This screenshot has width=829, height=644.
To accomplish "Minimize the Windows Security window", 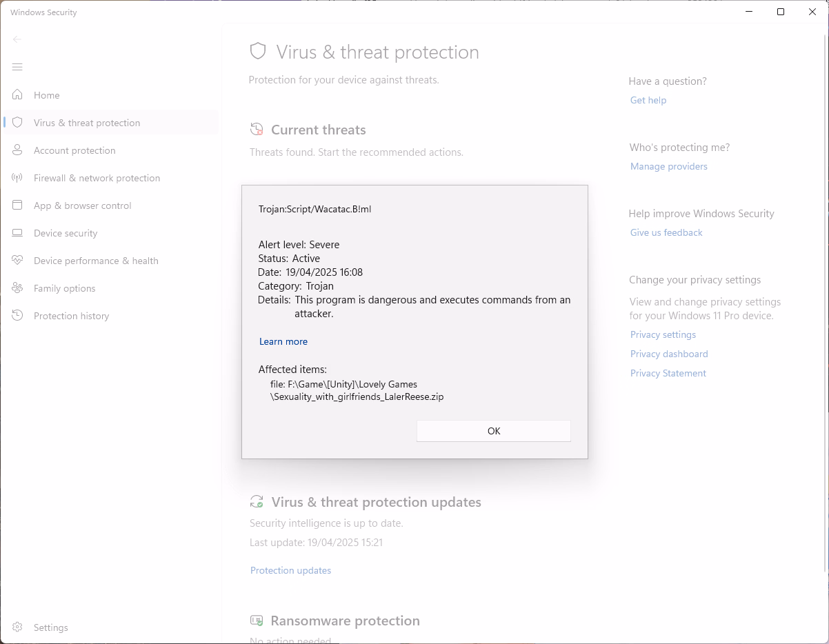I will pos(749,12).
